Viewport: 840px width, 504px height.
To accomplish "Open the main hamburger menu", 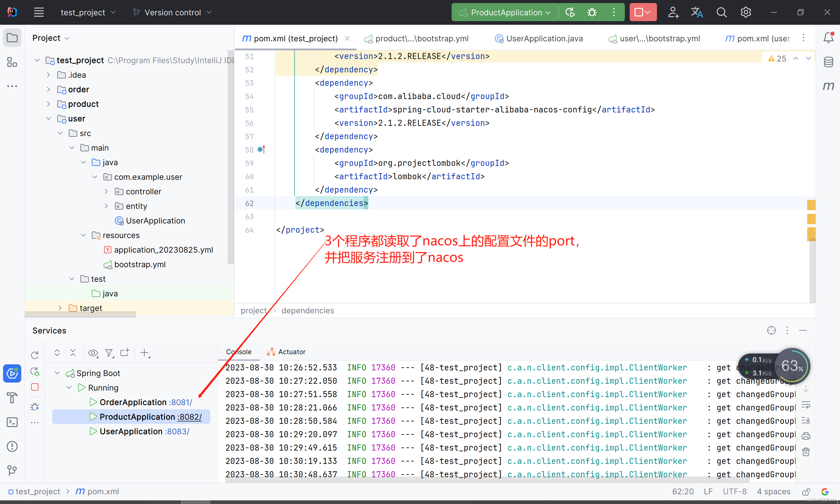I will pos(39,12).
